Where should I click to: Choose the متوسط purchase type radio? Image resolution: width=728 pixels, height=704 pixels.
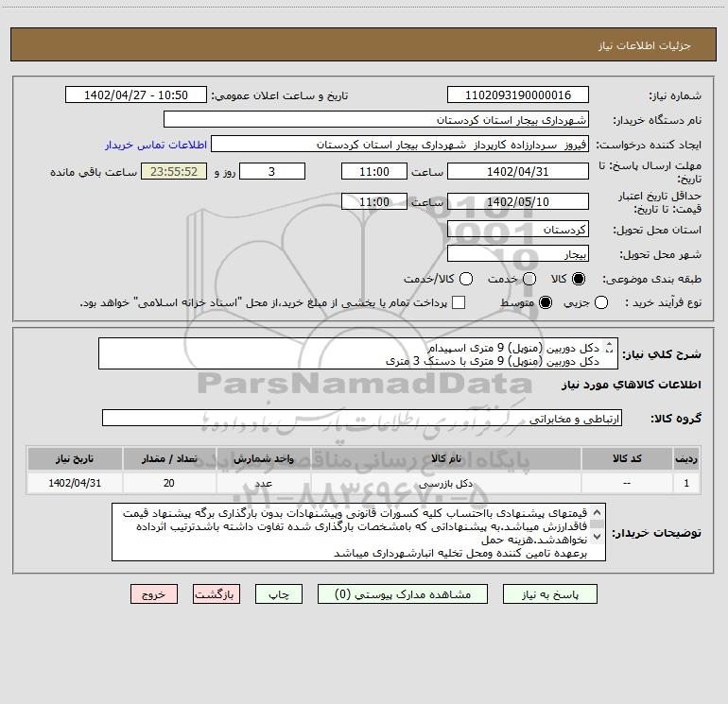pos(546,302)
